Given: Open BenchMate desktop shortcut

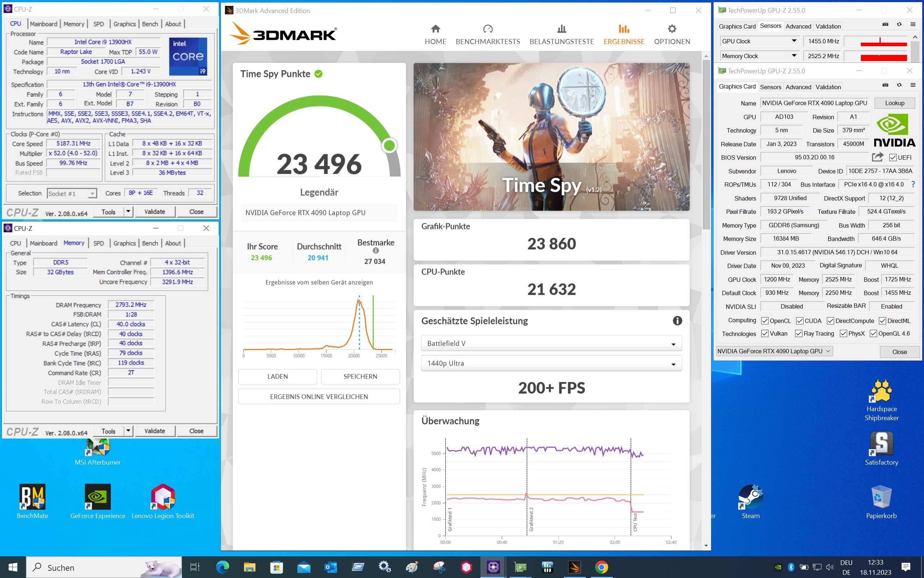Looking at the screenshot, I should coord(32,501).
